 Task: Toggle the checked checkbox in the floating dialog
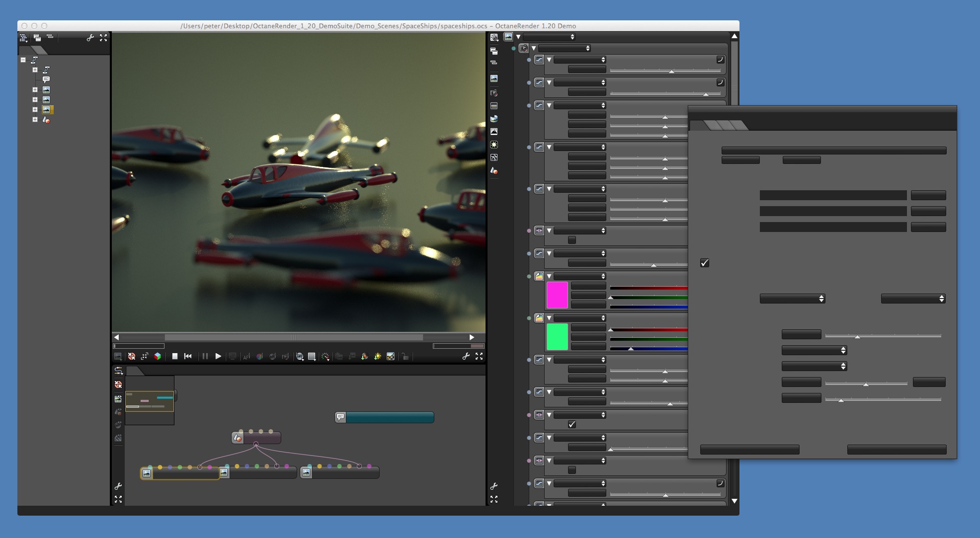pyautogui.click(x=705, y=263)
